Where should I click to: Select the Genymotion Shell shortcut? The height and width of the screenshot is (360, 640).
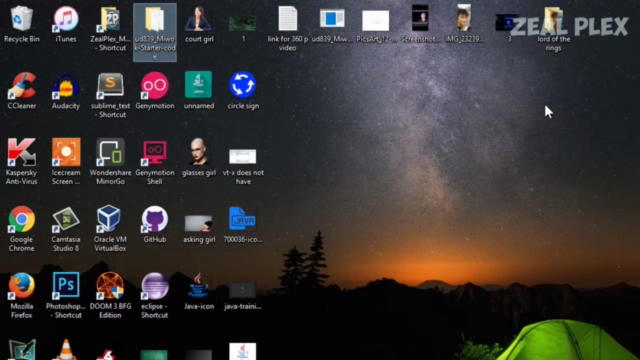pos(155,152)
